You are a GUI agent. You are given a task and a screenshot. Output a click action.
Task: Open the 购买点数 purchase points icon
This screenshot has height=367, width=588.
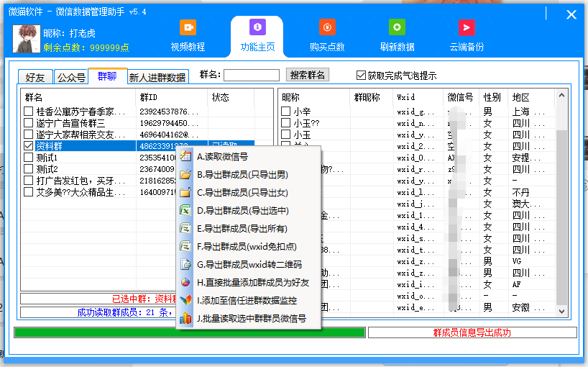point(327,27)
